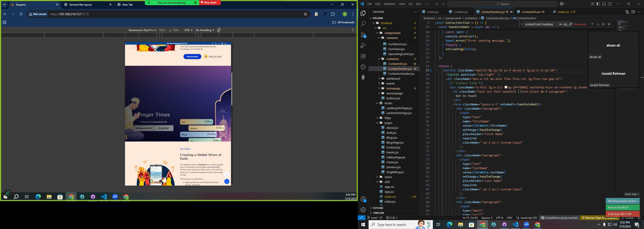
Task: Go to next match in find widget
Action: point(598,24)
